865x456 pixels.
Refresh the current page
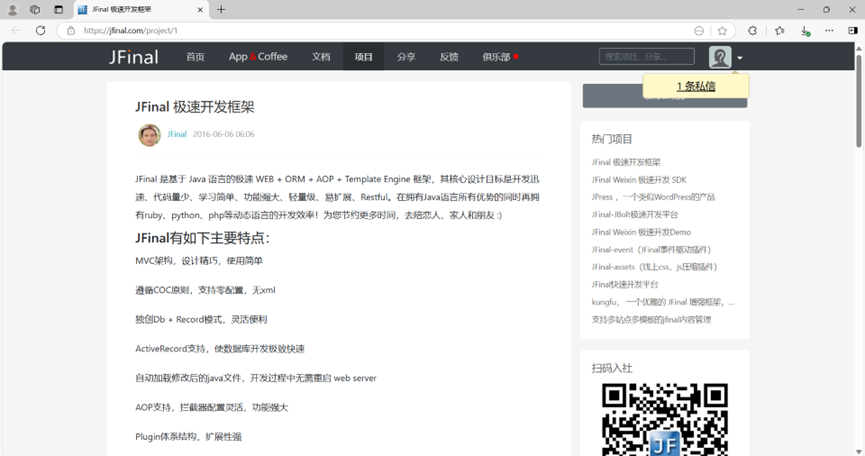point(40,30)
